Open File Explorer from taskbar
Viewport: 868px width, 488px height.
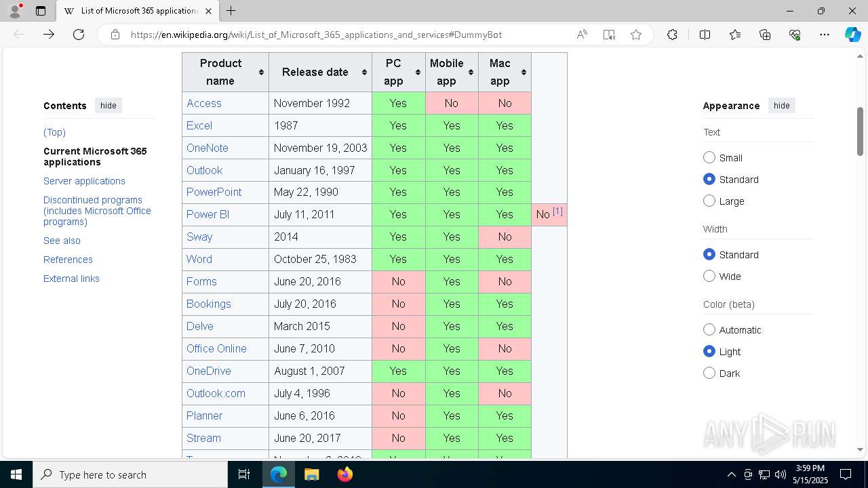[311, 474]
